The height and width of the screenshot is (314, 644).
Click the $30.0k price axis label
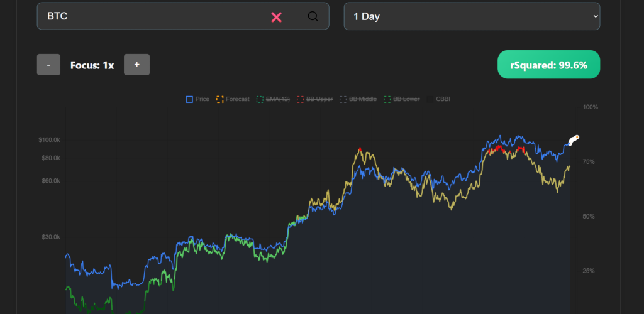pyautogui.click(x=51, y=237)
